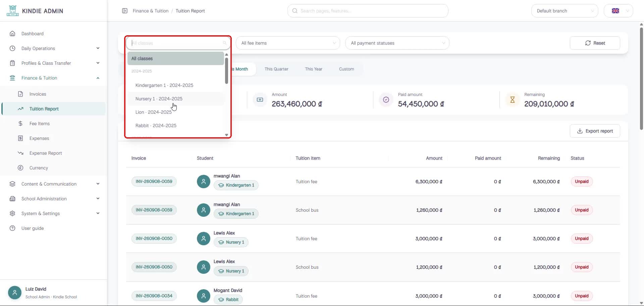The image size is (644, 306).
Task: Click the Luiz David avatar icon
Action: [x=15, y=293]
